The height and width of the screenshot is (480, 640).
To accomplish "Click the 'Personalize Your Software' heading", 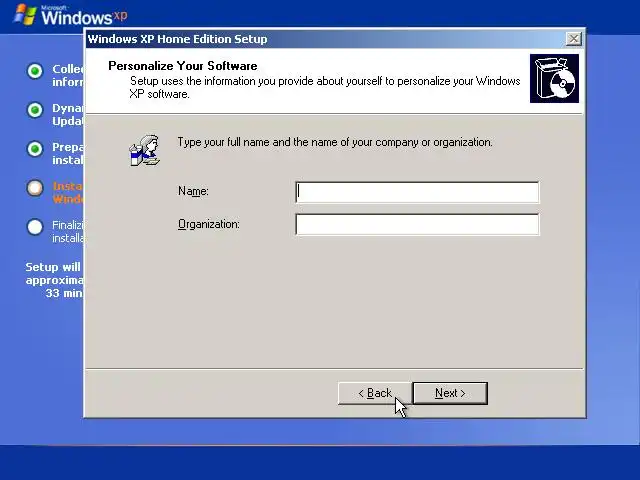I will (183, 66).
